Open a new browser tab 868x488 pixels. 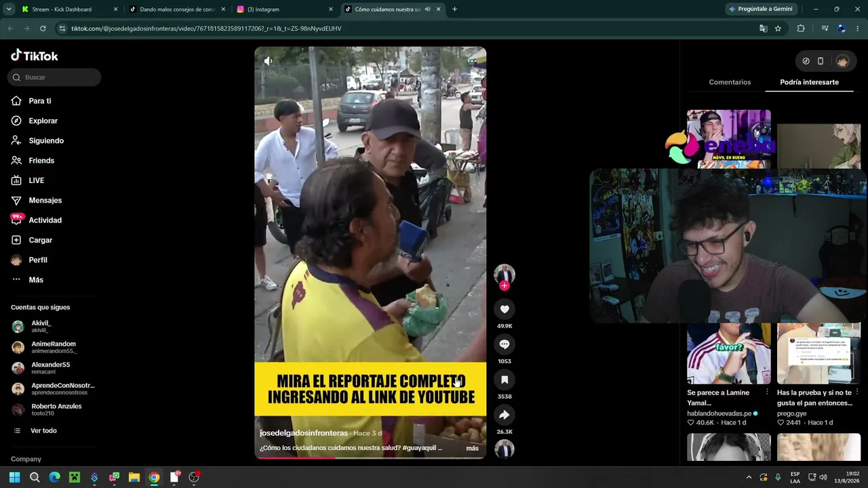(x=454, y=9)
